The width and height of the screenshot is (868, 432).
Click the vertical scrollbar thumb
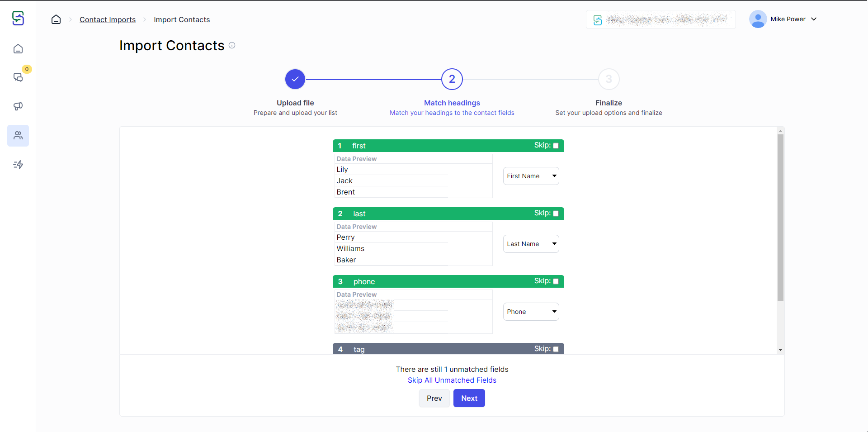(780, 218)
